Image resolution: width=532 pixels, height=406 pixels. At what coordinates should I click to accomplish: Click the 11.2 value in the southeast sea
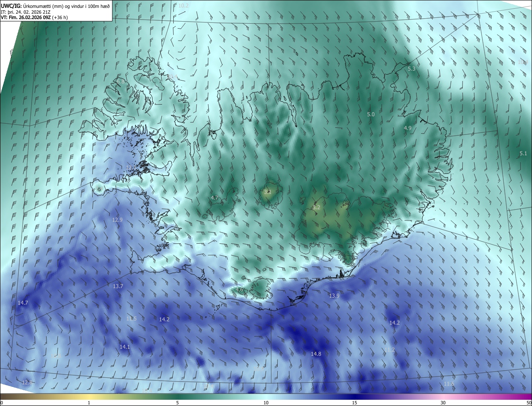point(389,350)
